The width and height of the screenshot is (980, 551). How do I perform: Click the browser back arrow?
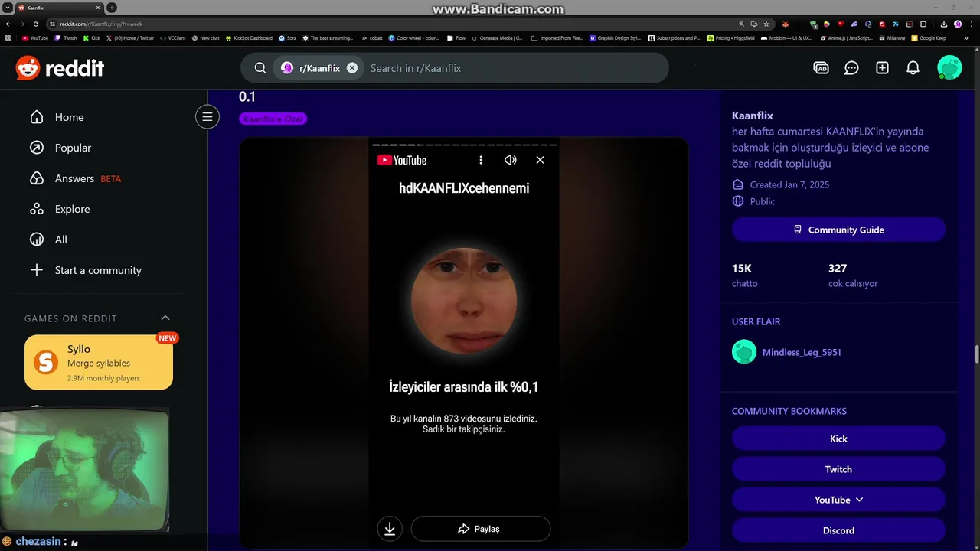pyautogui.click(x=8, y=24)
